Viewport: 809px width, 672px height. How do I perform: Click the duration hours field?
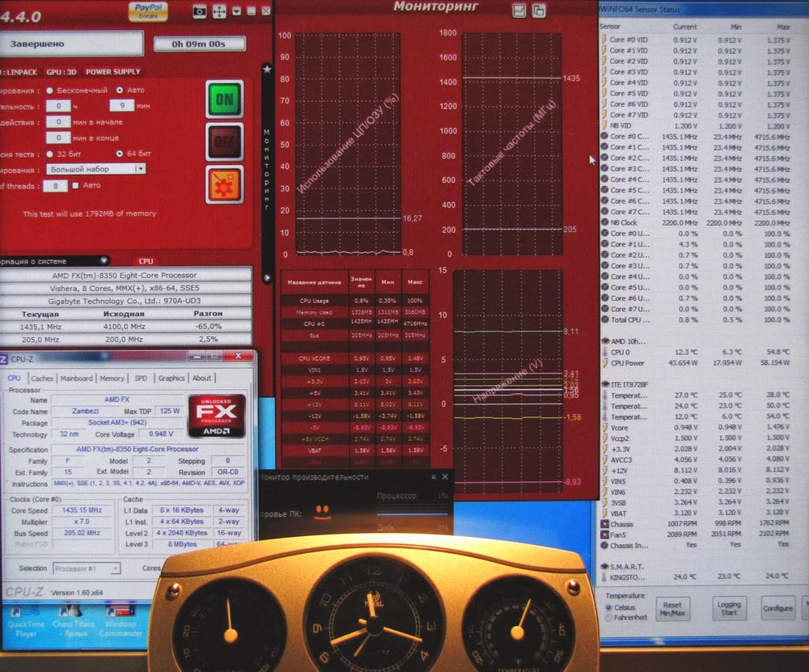tap(58, 106)
